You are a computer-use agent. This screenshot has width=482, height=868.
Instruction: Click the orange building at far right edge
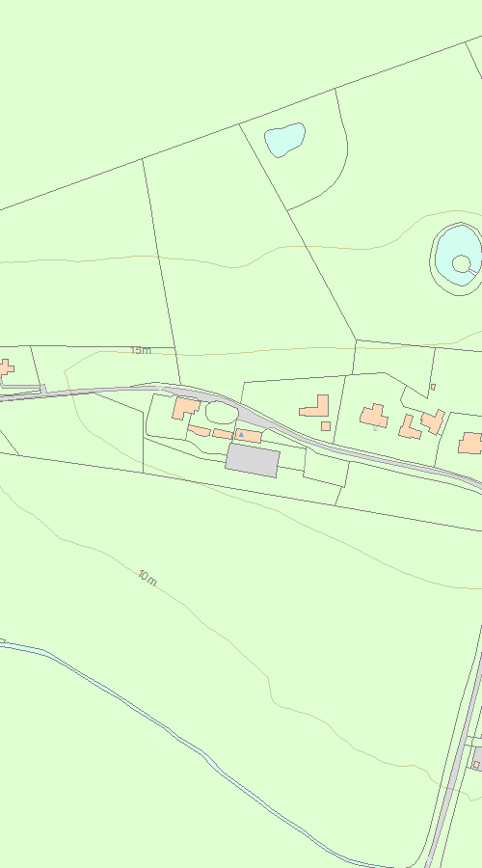click(x=470, y=444)
